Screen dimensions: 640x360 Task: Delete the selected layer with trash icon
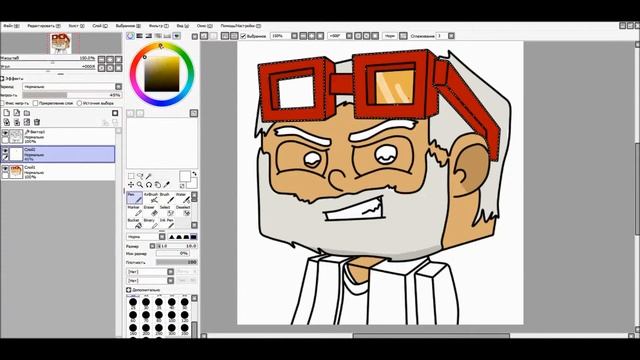pyautogui.click(x=37, y=122)
